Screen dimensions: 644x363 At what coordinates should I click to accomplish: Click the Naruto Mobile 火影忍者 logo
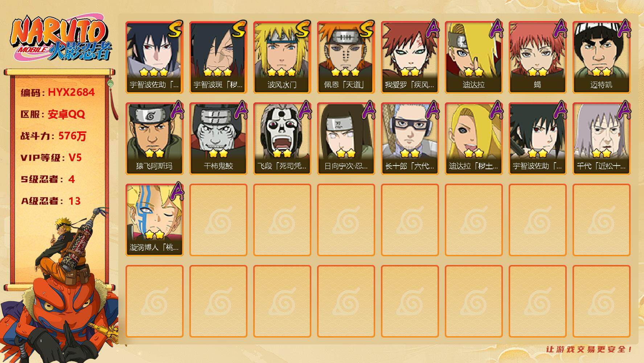click(61, 38)
